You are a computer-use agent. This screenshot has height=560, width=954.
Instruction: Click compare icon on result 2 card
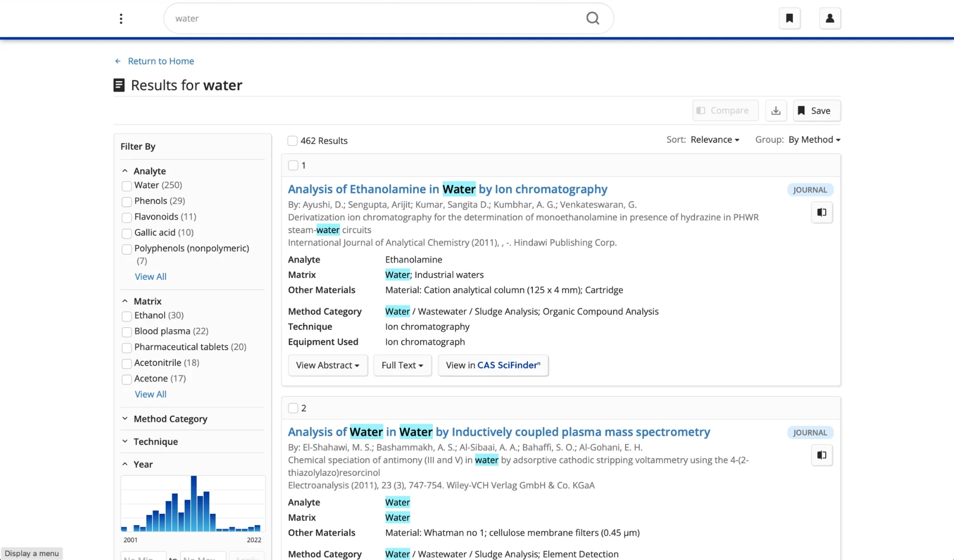[821, 455]
